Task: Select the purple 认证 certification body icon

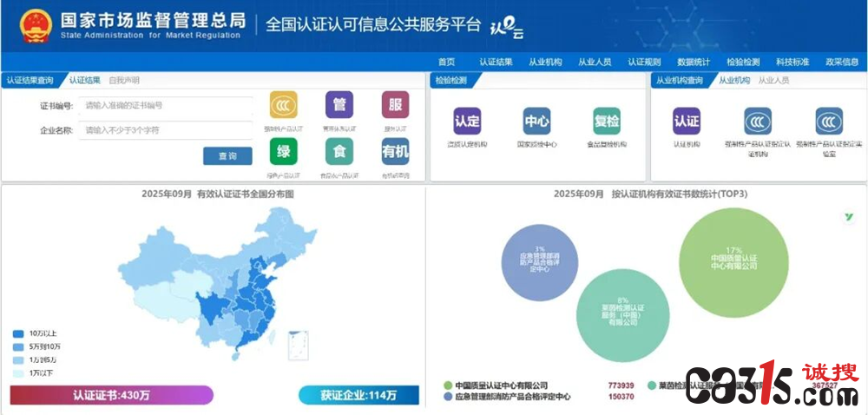Action: coord(687,121)
